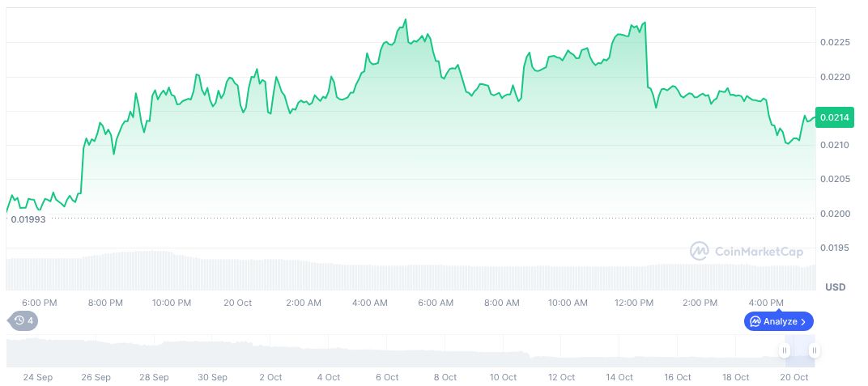Image resolution: width=868 pixels, height=386 pixels.
Task: Click the left range selector handle
Action: (x=784, y=350)
